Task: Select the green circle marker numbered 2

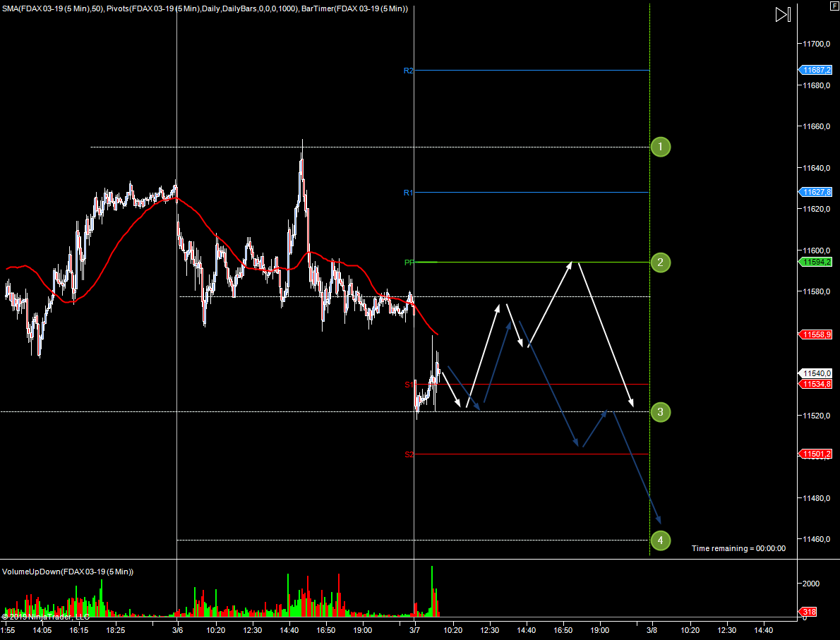Action: [660, 262]
